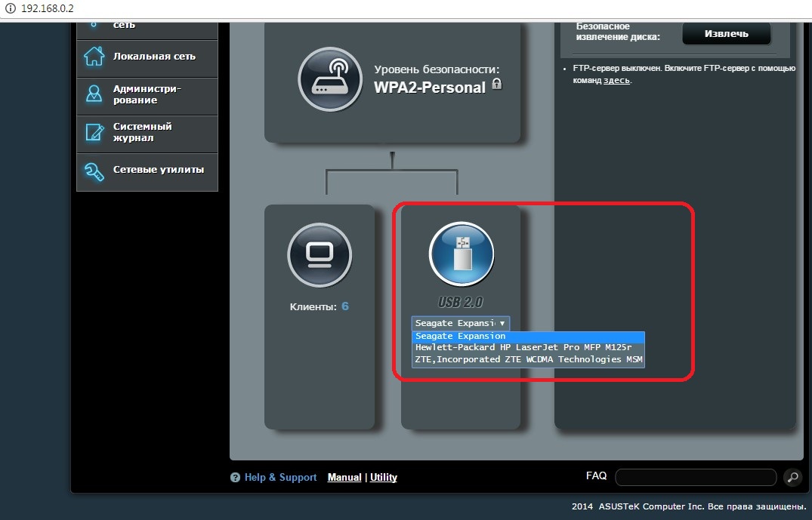
Task: Select the Клиенты computer icon
Action: [320, 255]
